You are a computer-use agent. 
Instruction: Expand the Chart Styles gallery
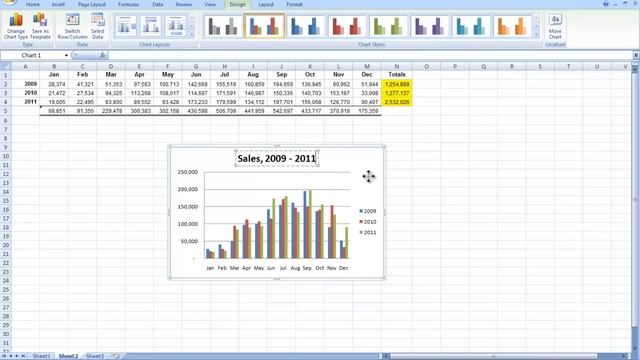click(x=537, y=35)
